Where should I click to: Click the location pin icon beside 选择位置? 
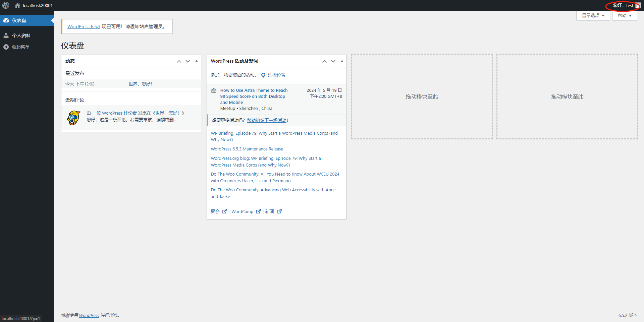coord(263,75)
